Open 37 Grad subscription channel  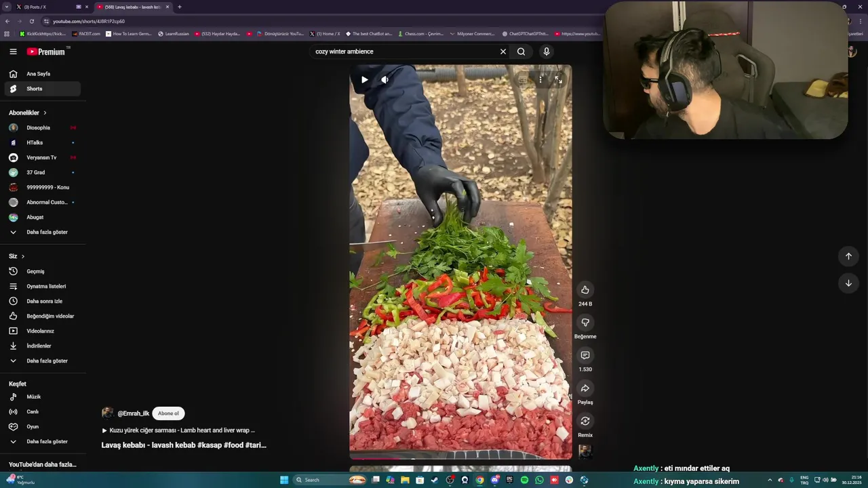tap(43, 172)
